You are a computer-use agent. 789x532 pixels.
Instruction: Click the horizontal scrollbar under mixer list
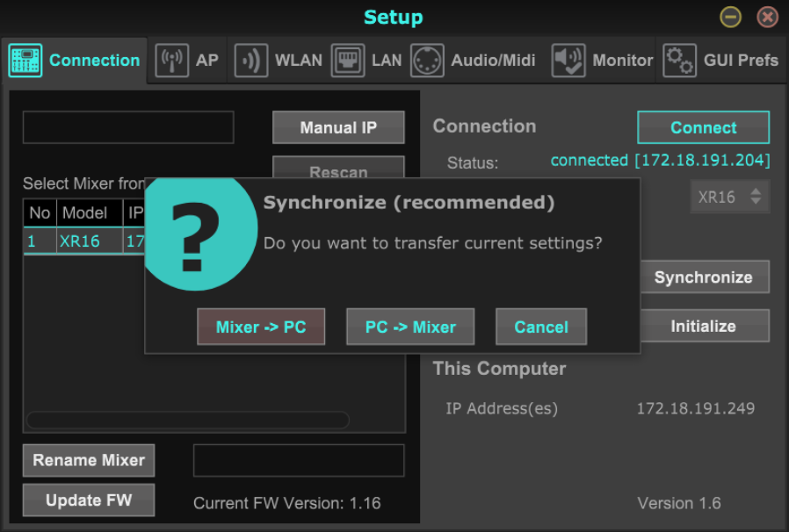188,420
